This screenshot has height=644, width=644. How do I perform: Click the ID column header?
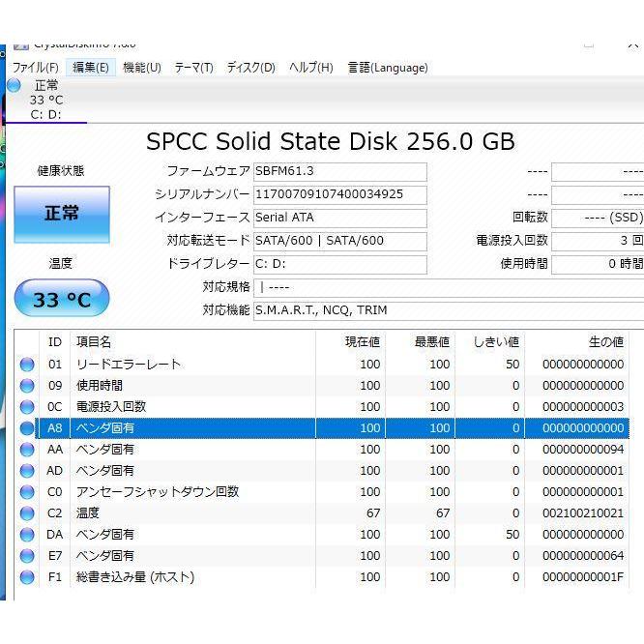pyautogui.click(x=54, y=341)
